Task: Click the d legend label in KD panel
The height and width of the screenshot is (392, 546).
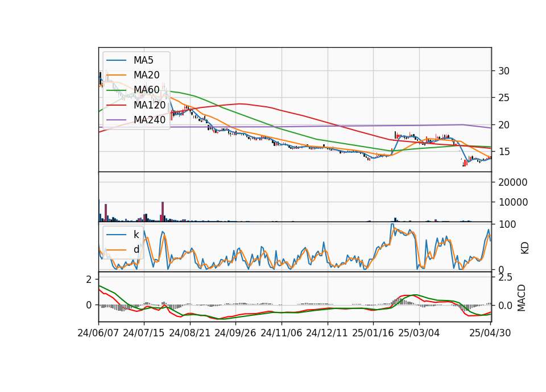Action: [x=136, y=249]
